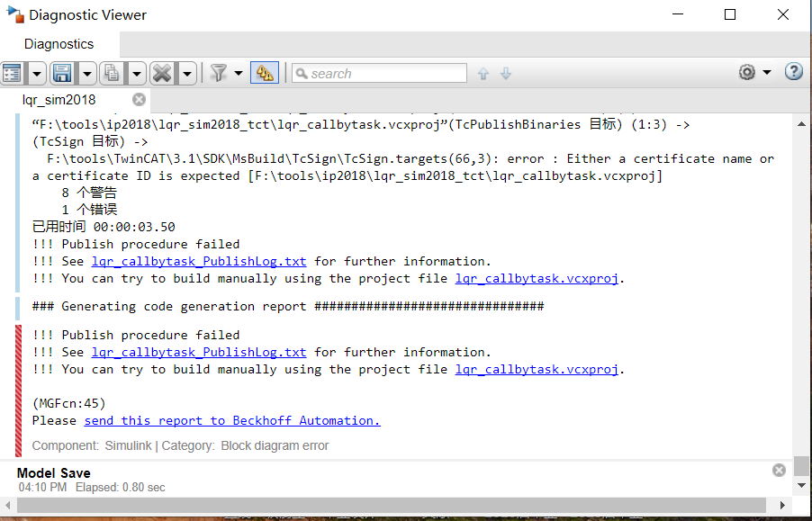
Task: Close the Diagnostic Viewer window
Action: [783, 14]
